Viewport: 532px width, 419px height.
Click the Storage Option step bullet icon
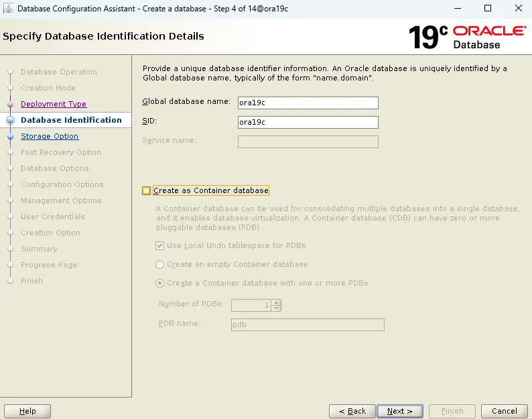(11, 137)
